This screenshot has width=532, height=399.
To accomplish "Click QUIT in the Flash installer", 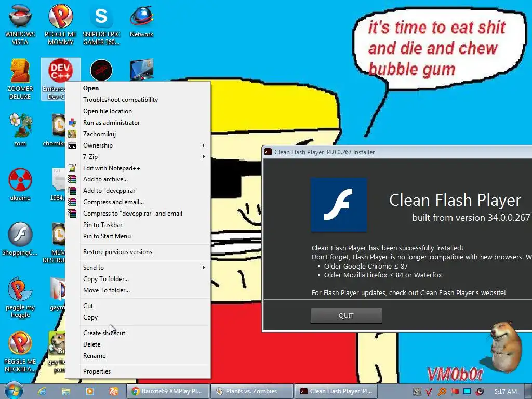I will click(x=347, y=315).
